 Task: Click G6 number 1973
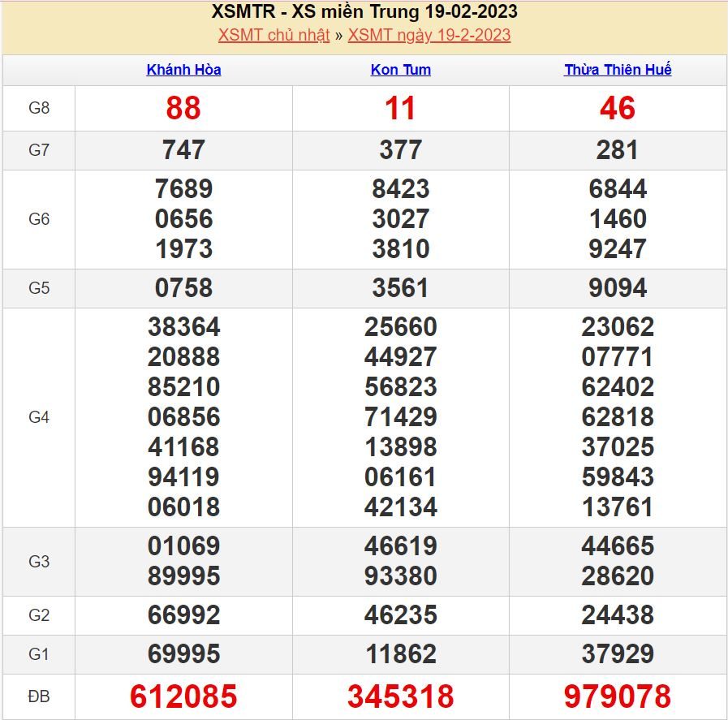[x=184, y=249]
